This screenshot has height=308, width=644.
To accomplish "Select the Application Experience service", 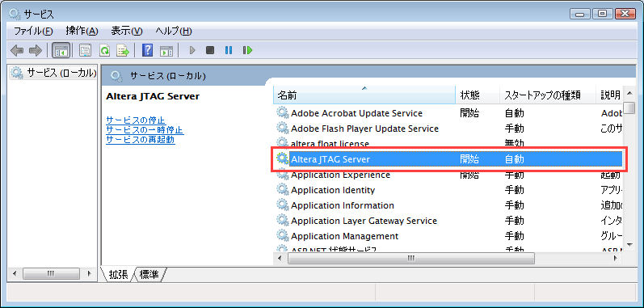I will (x=448, y=175).
